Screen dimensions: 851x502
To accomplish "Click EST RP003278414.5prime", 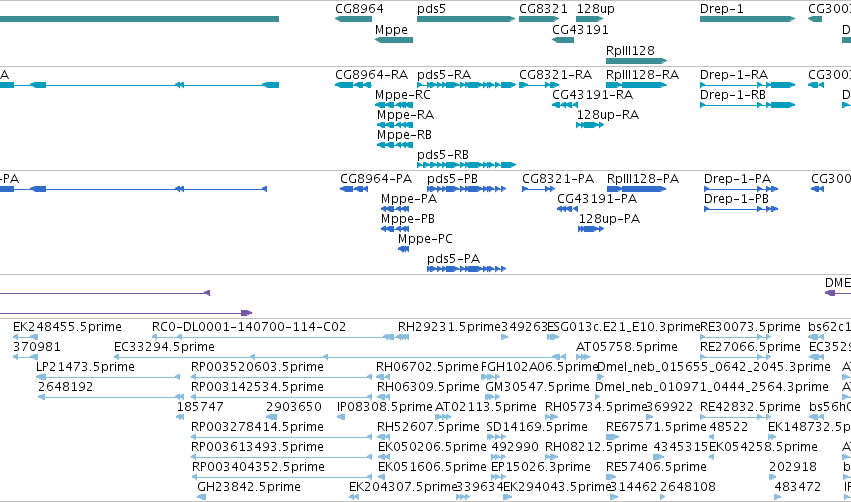I will pyautogui.click(x=257, y=428).
